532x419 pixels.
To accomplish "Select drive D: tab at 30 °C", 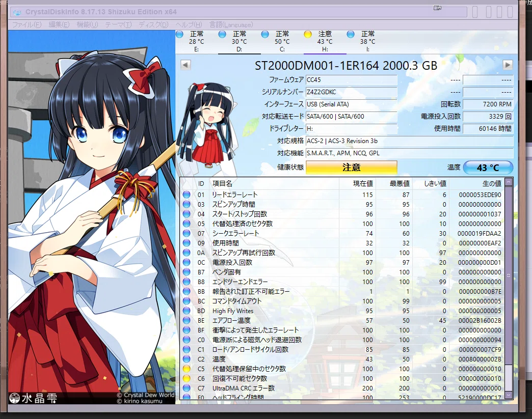I will (239, 42).
